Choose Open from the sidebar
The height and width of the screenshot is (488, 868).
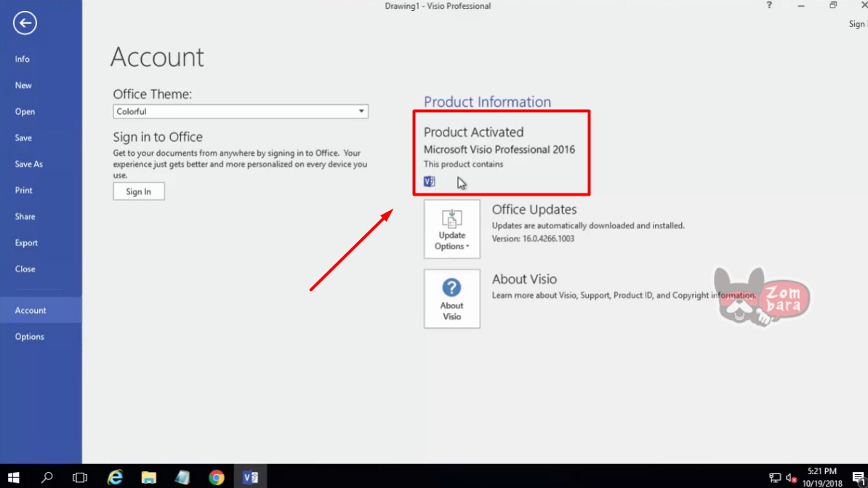tap(25, 111)
